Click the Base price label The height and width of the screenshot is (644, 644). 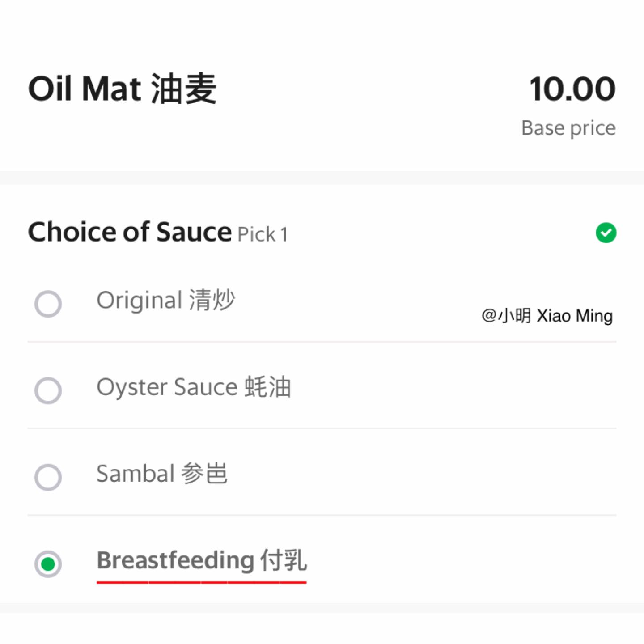(568, 128)
